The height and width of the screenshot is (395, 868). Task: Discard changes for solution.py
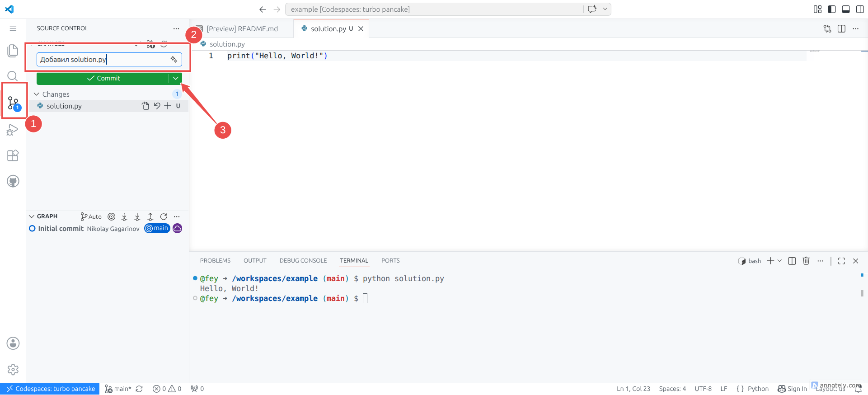[157, 106]
